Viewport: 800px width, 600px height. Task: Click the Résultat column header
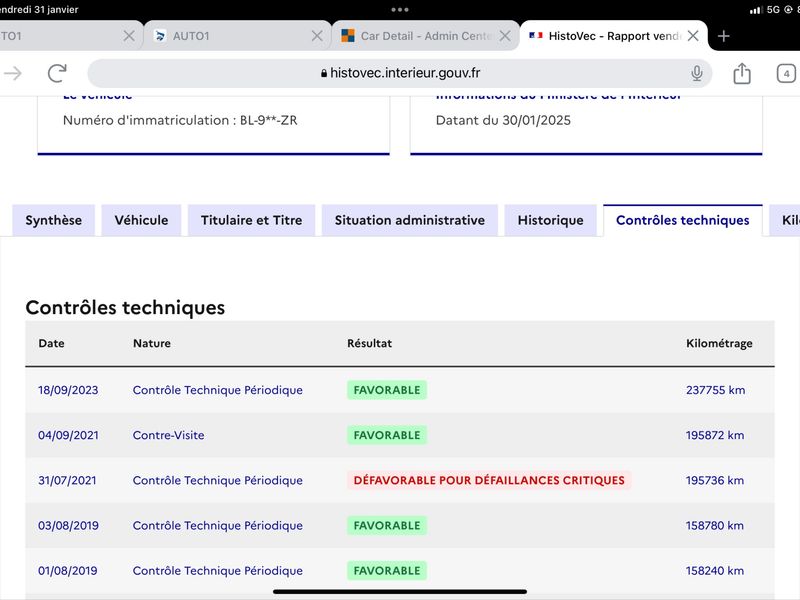click(x=369, y=343)
